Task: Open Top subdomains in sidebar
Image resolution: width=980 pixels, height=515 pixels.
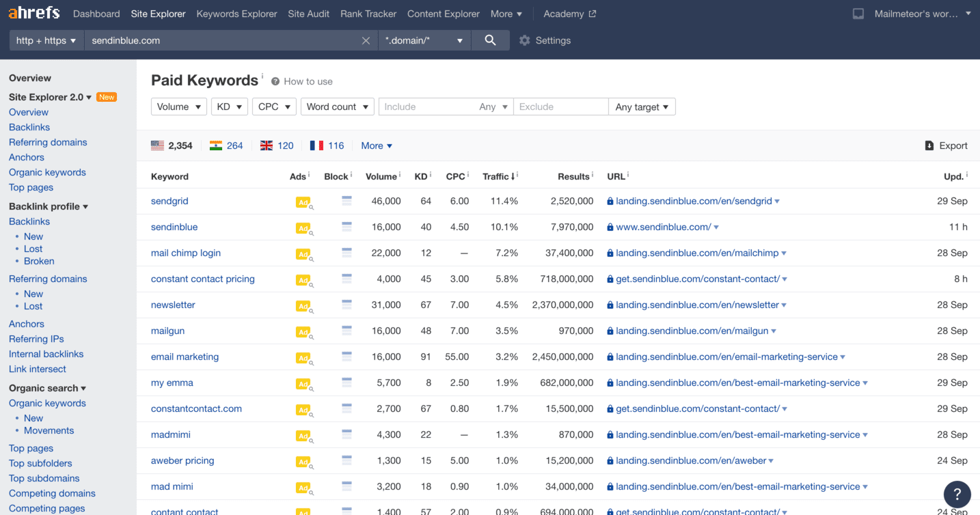Action: pyautogui.click(x=44, y=478)
